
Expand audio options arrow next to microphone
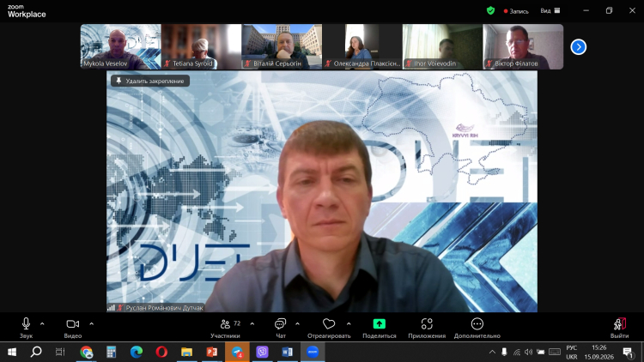pyautogui.click(x=42, y=324)
